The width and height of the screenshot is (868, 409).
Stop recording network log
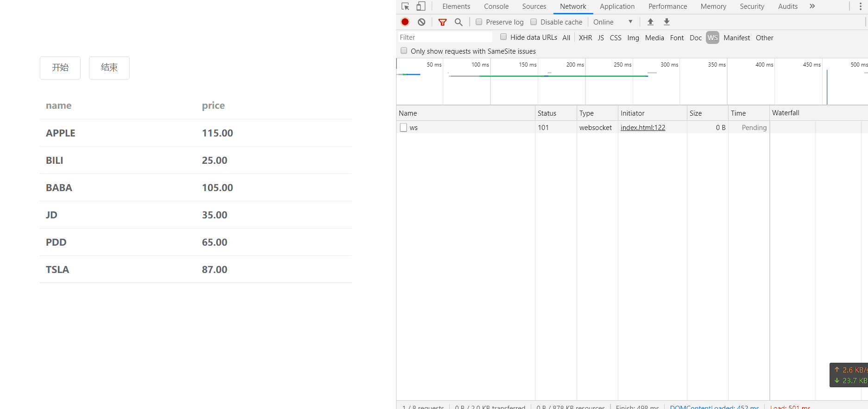pyautogui.click(x=405, y=22)
